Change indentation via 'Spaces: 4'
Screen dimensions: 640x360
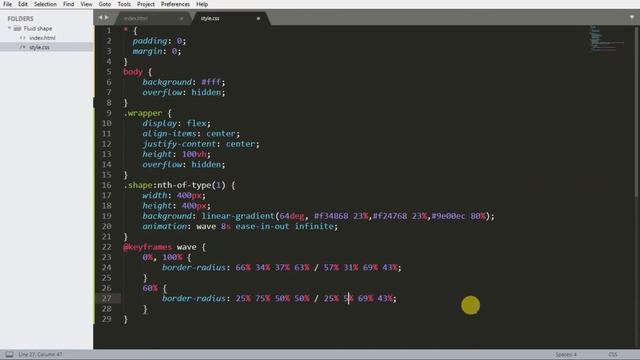coord(566,354)
